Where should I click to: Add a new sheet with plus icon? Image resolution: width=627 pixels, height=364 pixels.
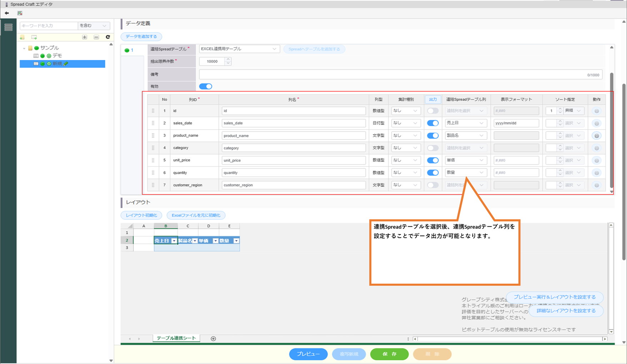[213, 339]
